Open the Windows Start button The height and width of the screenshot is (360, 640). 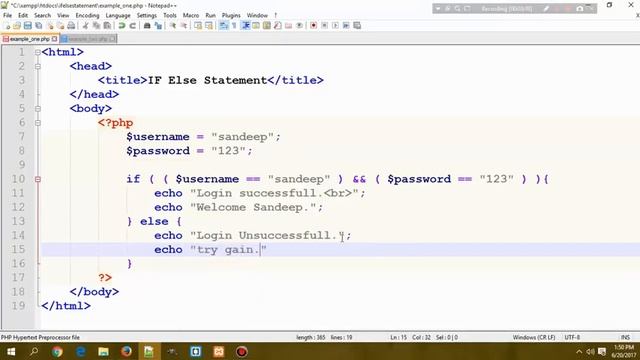(x=11, y=351)
